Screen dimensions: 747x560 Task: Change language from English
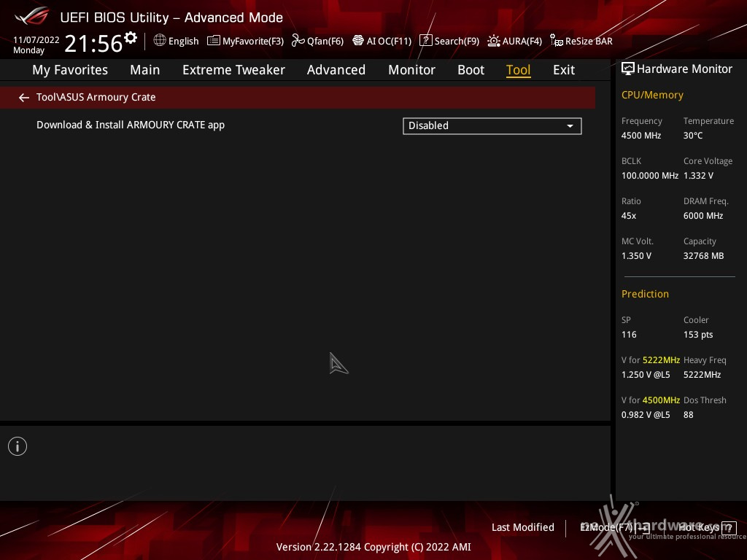tap(183, 41)
